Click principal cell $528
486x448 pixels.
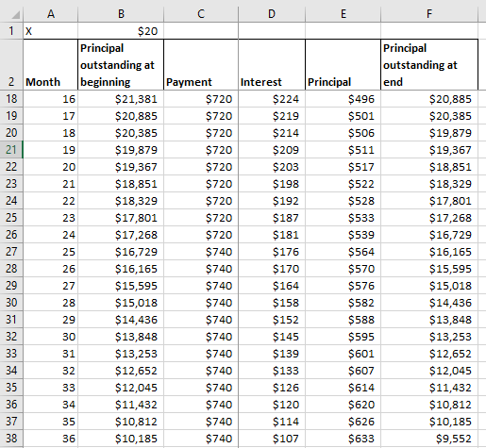tap(343, 201)
